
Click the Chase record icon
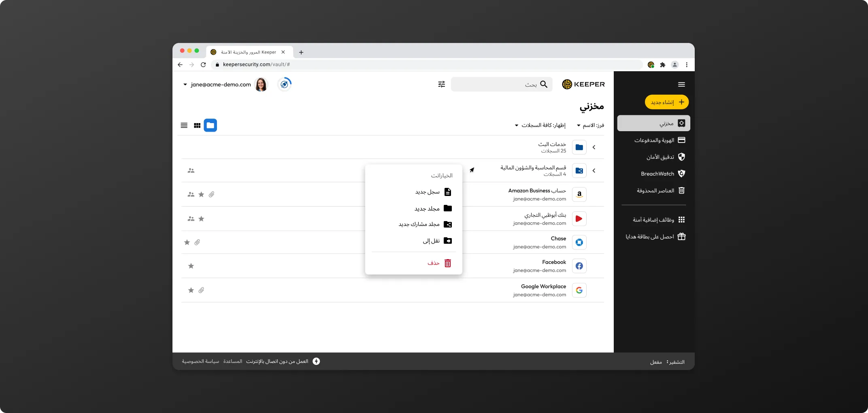[x=579, y=242]
